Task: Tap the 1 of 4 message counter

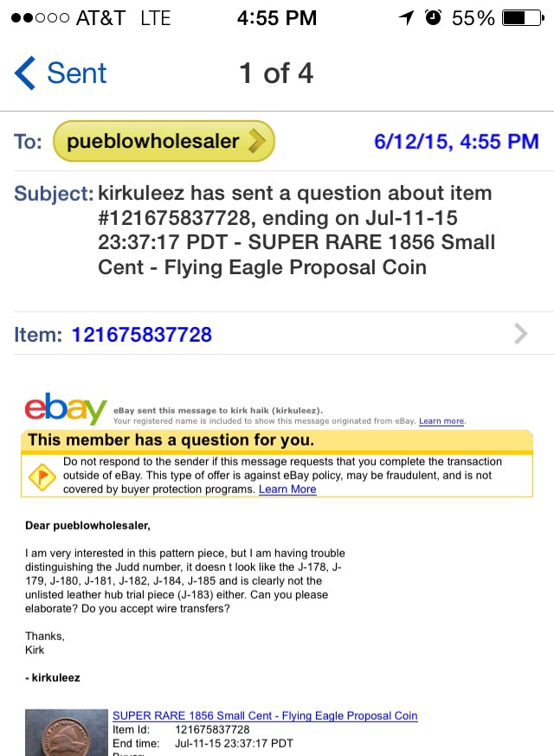Action: click(x=276, y=74)
